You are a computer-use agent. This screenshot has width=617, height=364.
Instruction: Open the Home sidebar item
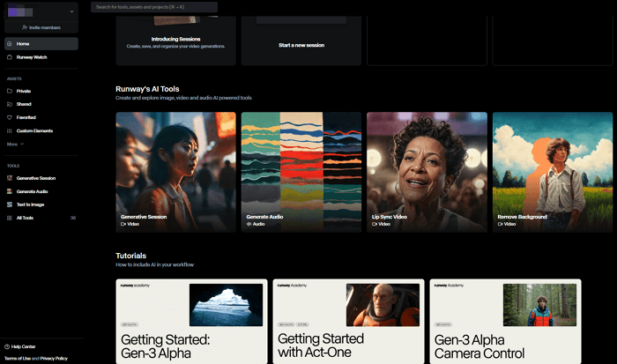(41, 44)
